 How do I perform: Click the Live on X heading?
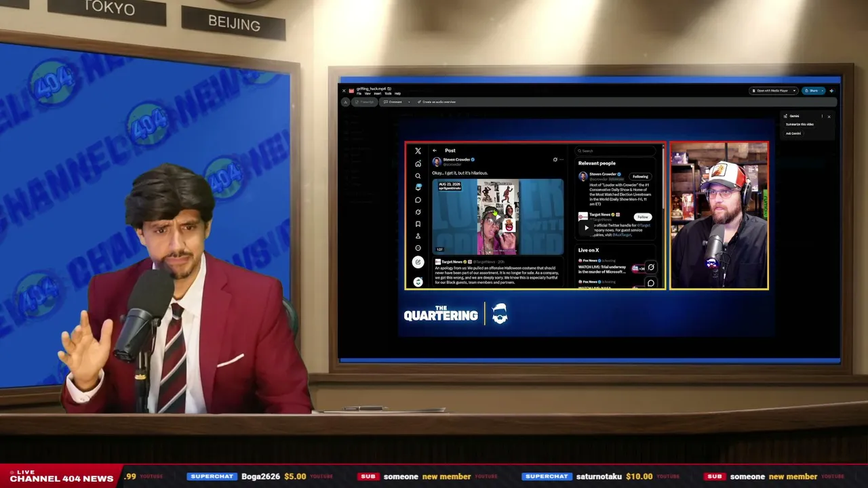[x=589, y=250]
